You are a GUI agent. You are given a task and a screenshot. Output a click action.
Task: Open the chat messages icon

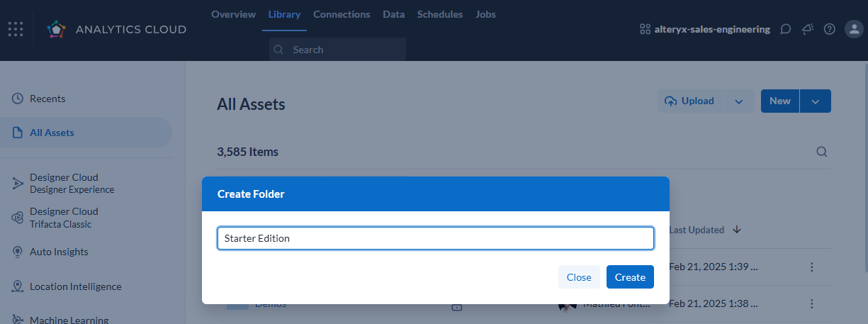[785, 29]
